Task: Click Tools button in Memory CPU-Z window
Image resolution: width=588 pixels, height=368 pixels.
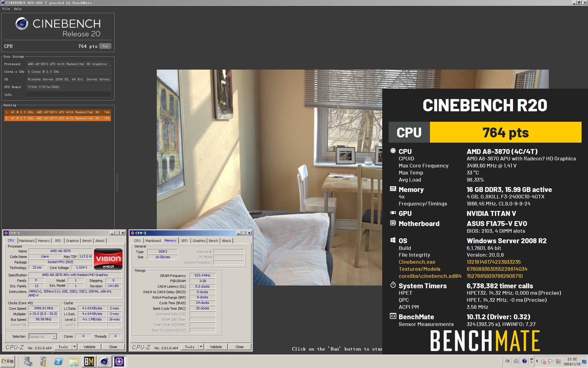Action: click(x=190, y=347)
